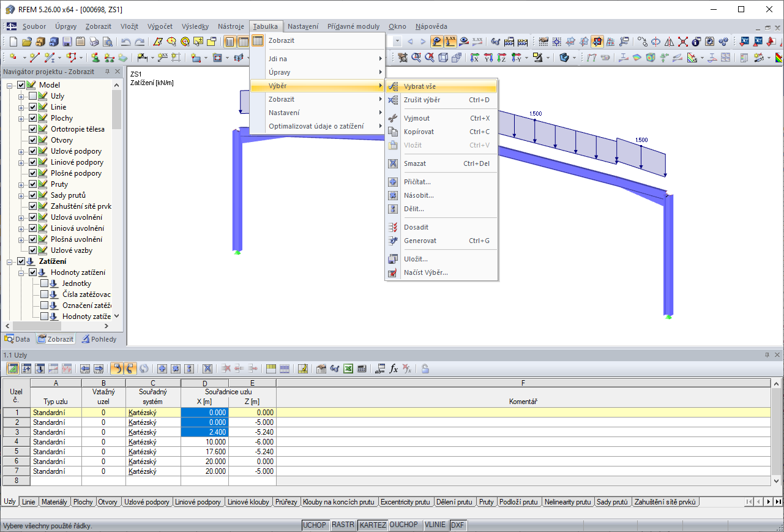
Task: Open the Data navigator tab
Action: [18, 339]
